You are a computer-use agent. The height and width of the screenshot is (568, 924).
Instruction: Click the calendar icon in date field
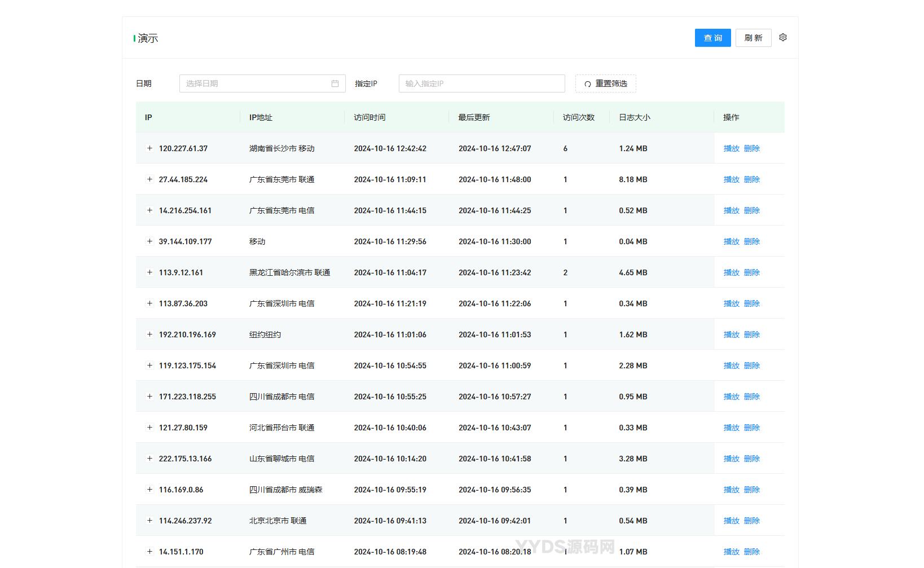point(335,83)
